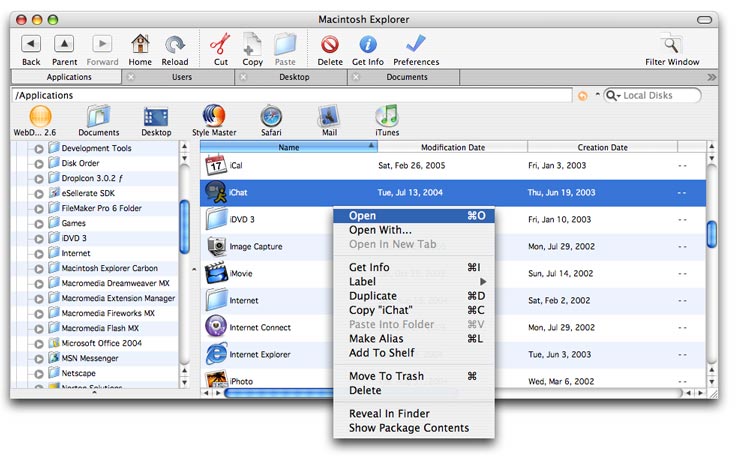
Task: Open the Filter Window magnifier icon
Action: click(671, 44)
